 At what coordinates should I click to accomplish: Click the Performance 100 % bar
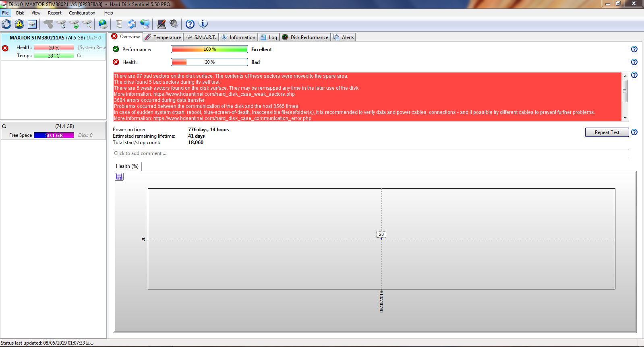click(209, 49)
